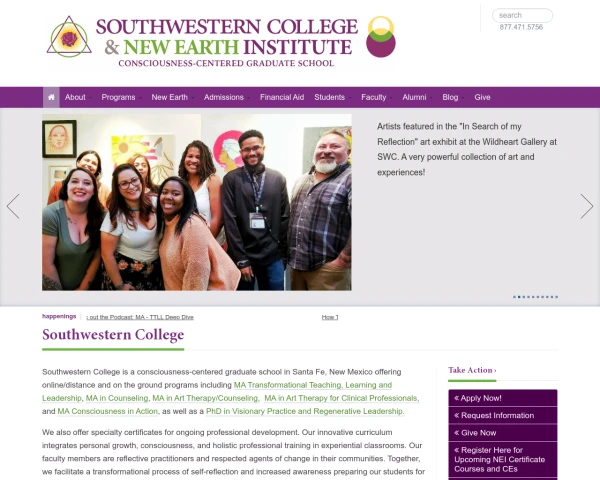600x480 pixels.
Task: Click the Request Information button
Action: pyautogui.click(x=503, y=415)
